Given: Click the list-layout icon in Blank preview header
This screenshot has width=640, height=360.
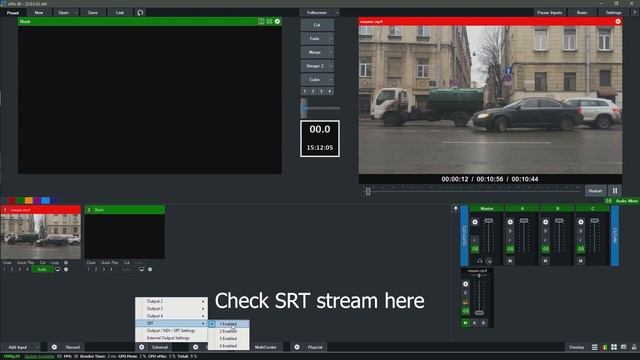Looking at the screenshot, I should tap(269, 21).
